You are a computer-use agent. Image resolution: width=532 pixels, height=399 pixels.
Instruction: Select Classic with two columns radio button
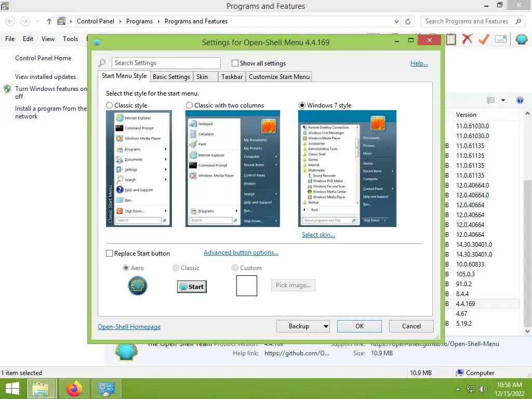tap(189, 105)
